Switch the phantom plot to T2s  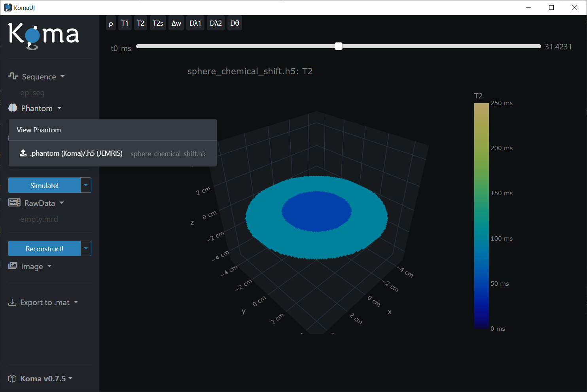click(x=158, y=23)
